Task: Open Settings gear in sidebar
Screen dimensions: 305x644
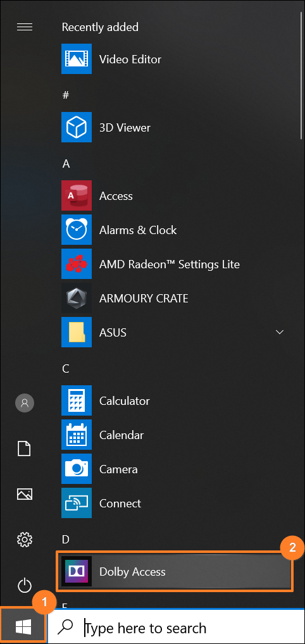Action: [24, 538]
